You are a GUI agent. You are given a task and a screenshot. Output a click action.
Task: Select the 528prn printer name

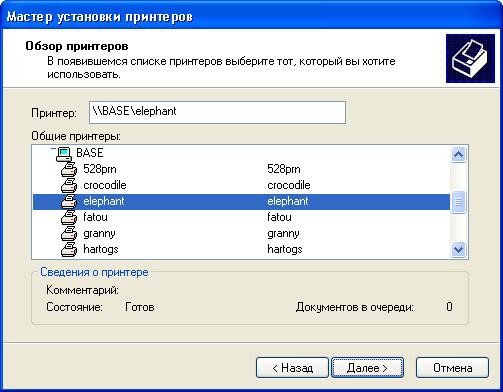[x=100, y=169]
